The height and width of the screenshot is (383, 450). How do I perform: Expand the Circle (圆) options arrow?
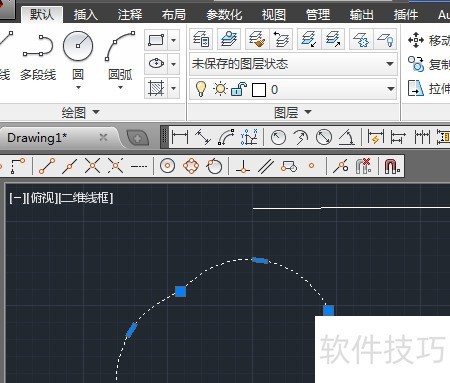pyautogui.click(x=78, y=87)
